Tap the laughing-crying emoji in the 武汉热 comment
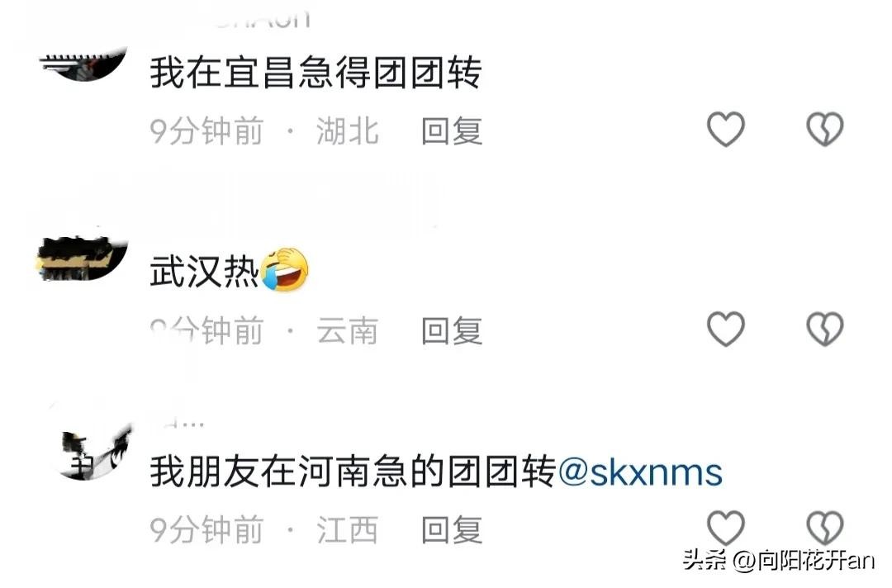The width and height of the screenshot is (892, 588). [284, 270]
